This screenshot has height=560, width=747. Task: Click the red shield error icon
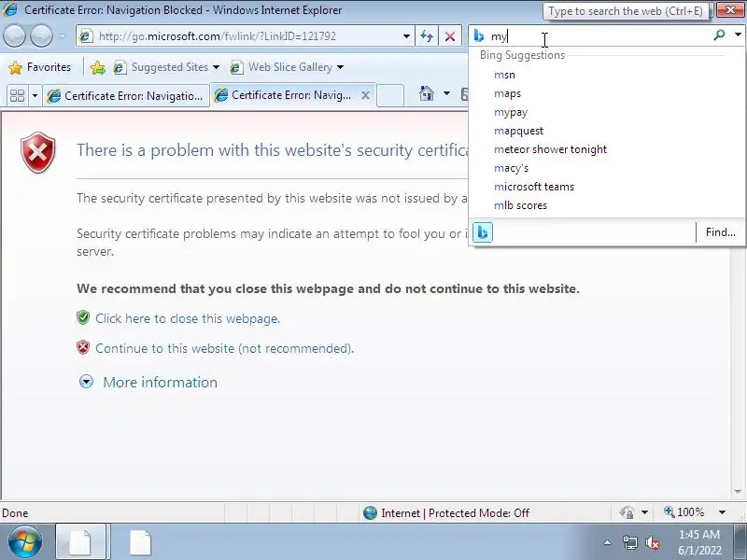click(x=38, y=152)
